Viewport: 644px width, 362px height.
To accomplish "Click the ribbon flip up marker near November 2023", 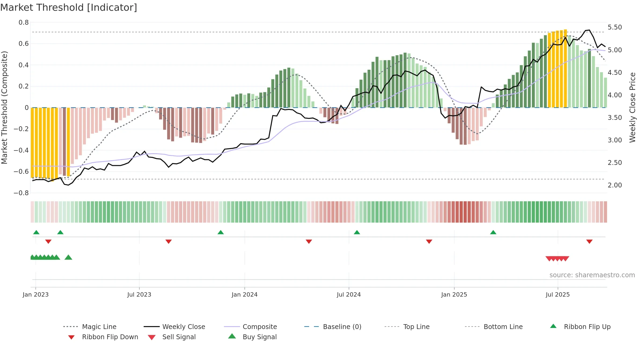I will point(221,232).
